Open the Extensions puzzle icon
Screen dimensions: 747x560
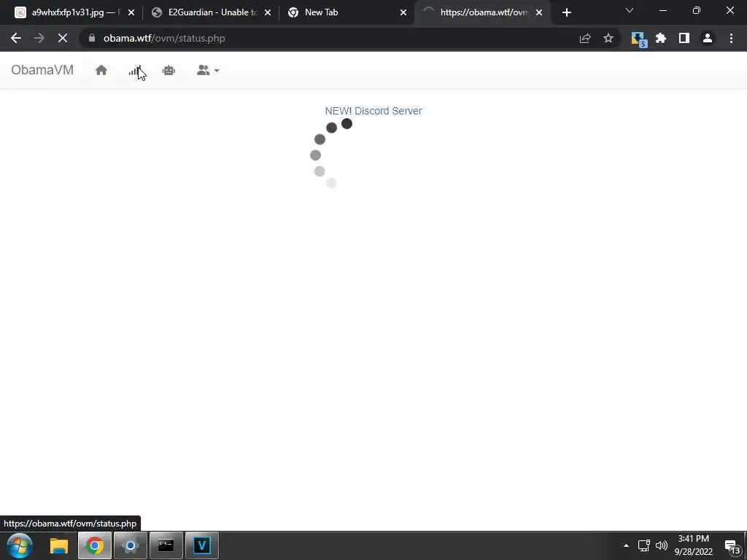pyautogui.click(x=661, y=38)
